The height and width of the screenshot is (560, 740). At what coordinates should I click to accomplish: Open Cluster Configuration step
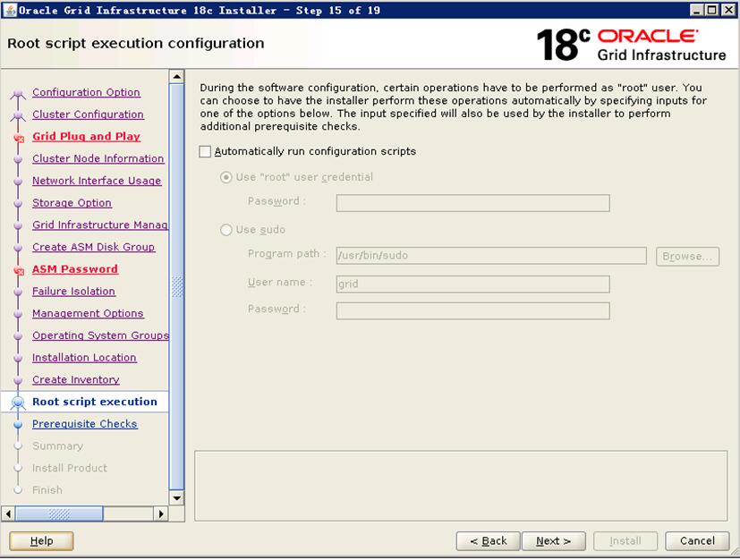pyautogui.click(x=89, y=115)
